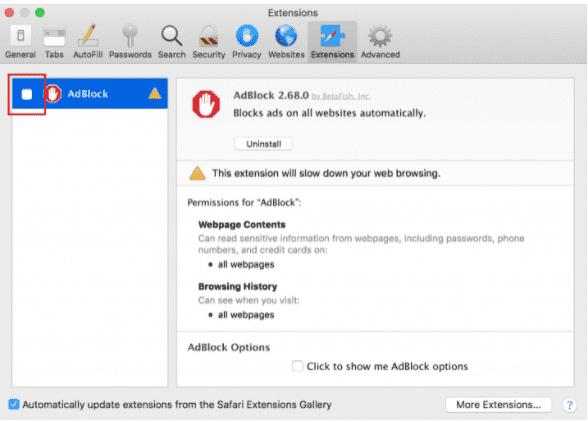Select the AdBlock extension in list
Viewport: 588px width, 422px height.
click(90, 93)
